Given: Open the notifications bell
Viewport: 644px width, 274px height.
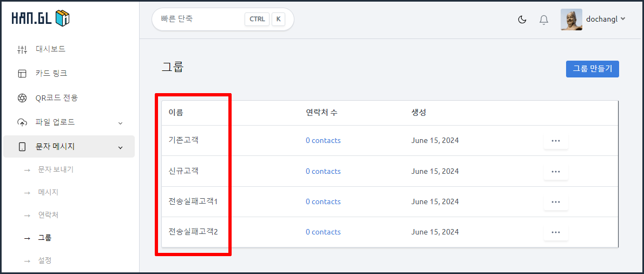Looking at the screenshot, I should [544, 19].
